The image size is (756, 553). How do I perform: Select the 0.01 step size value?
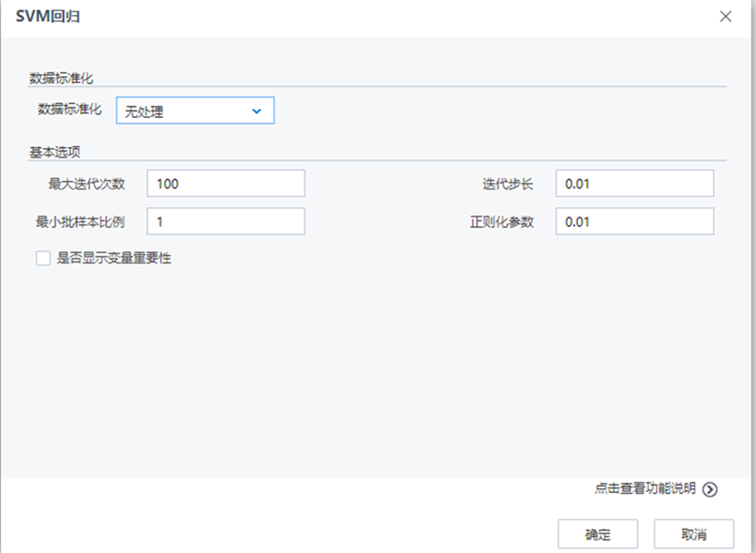[577, 183]
